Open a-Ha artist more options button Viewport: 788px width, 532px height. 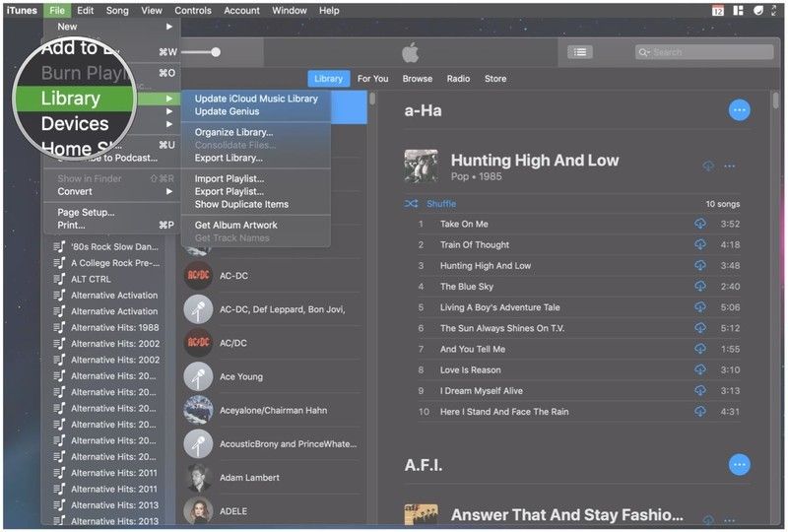coord(739,110)
